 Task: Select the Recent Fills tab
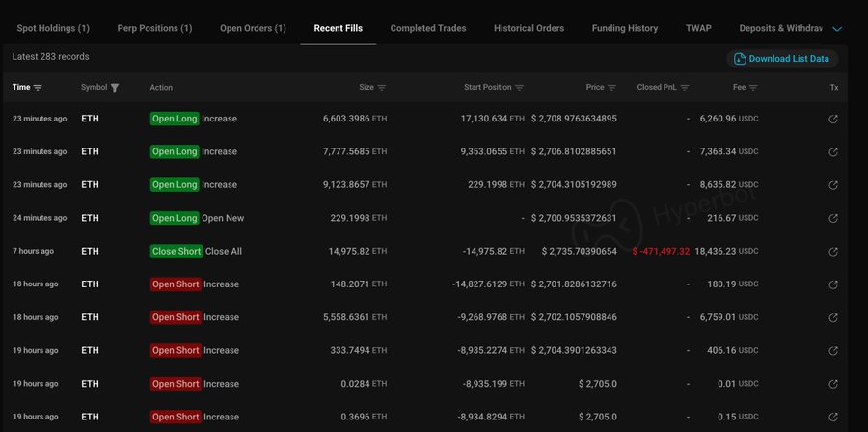pyautogui.click(x=339, y=28)
